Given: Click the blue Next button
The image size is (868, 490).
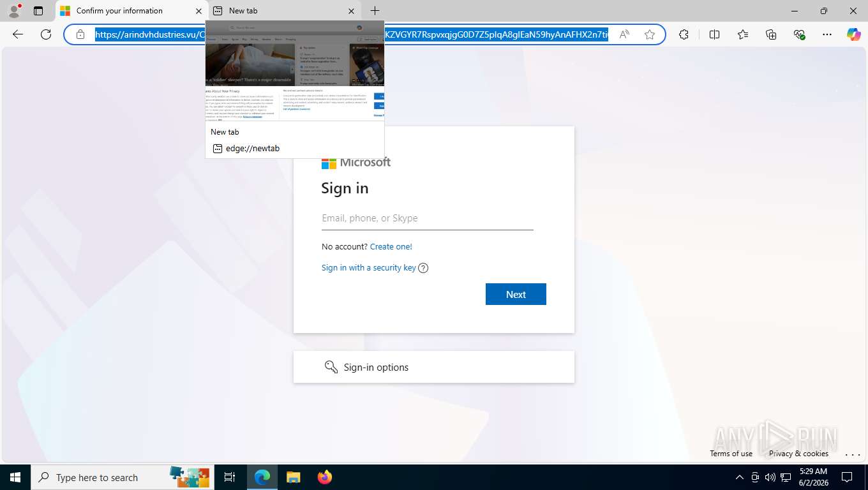Looking at the screenshot, I should pos(516,294).
